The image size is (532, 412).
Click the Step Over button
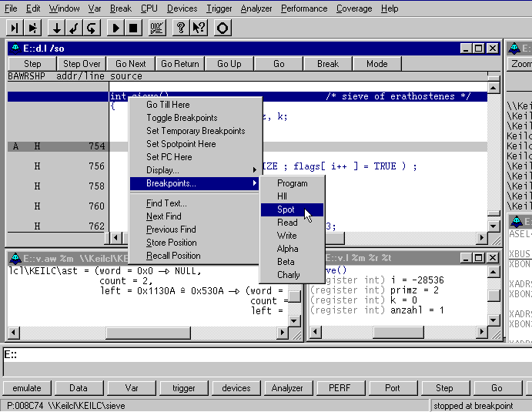[x=82, y=64]
